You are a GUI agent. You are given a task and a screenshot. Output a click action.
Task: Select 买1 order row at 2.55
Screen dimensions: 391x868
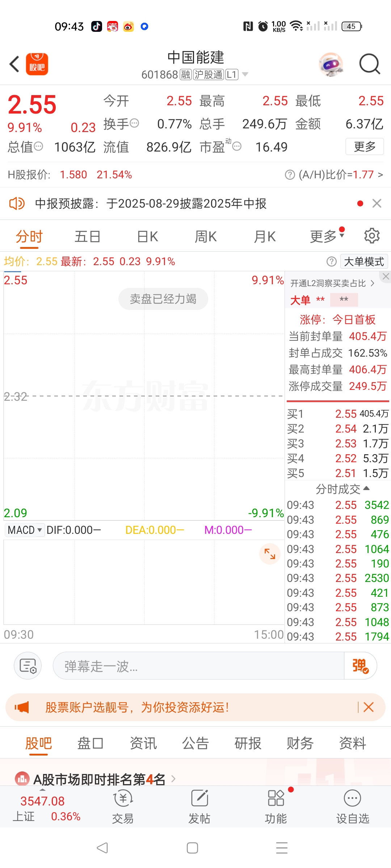point(338,414)
